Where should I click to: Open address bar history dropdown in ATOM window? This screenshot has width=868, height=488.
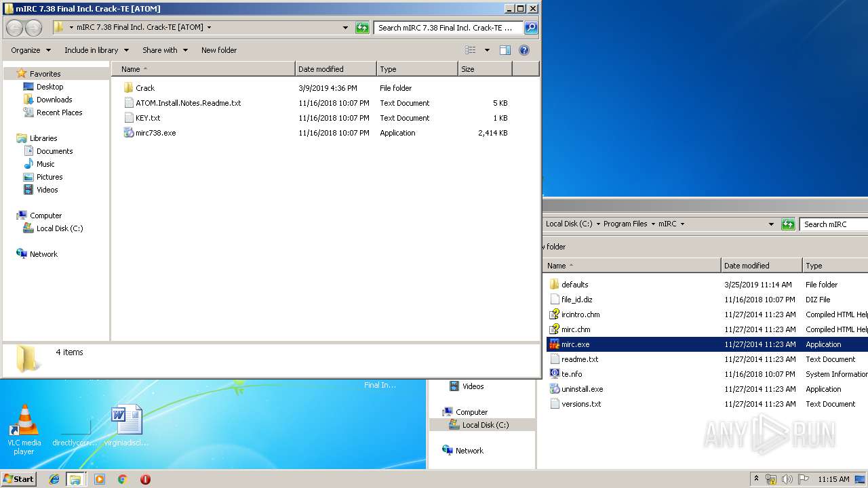(346, 28)
